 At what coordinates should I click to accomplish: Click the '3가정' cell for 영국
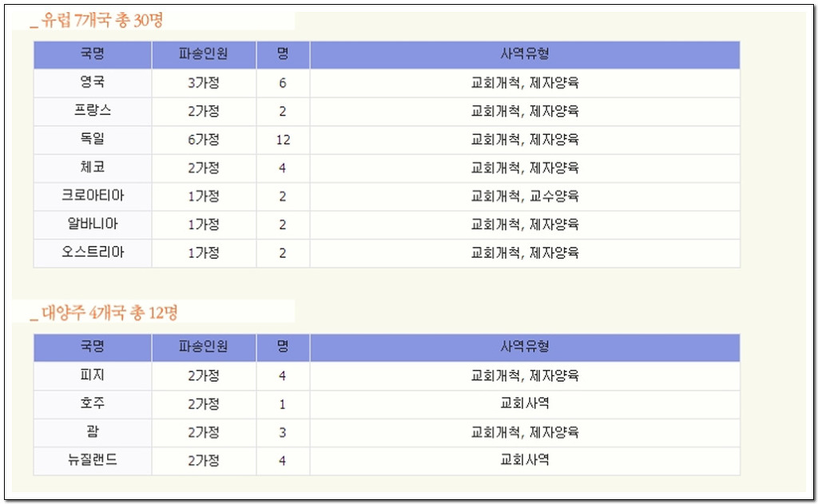[x=204, y=83]
